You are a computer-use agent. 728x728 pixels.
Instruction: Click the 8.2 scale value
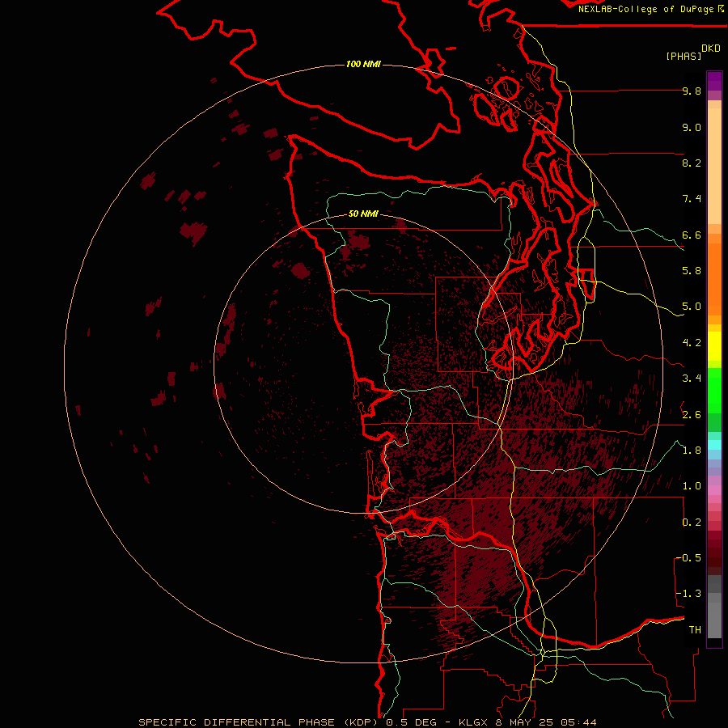click(692, 163)
